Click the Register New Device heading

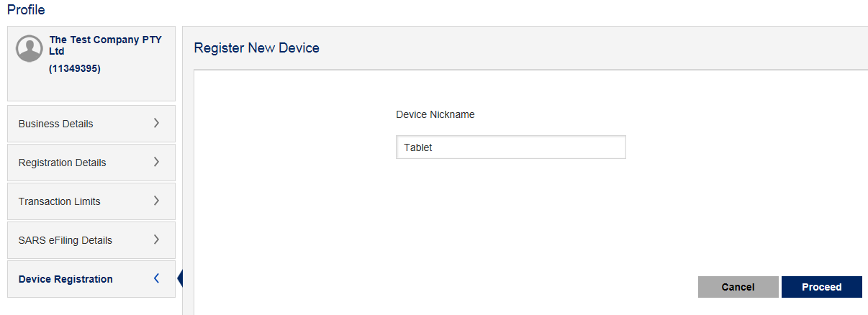point(257,48)
